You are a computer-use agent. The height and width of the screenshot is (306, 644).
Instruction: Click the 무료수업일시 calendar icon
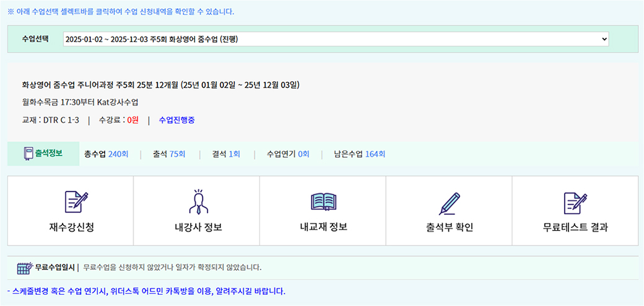click(25, 268)
